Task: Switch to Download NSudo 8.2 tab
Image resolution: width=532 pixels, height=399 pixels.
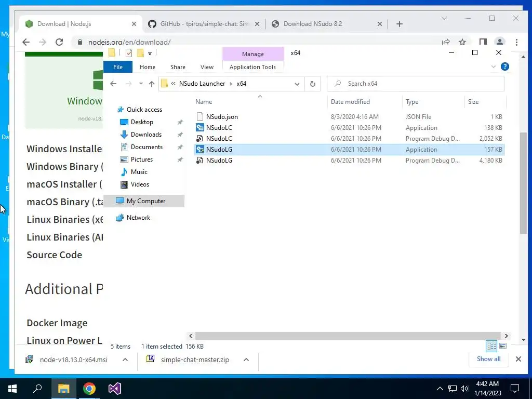Action: [x=312, y=24]
